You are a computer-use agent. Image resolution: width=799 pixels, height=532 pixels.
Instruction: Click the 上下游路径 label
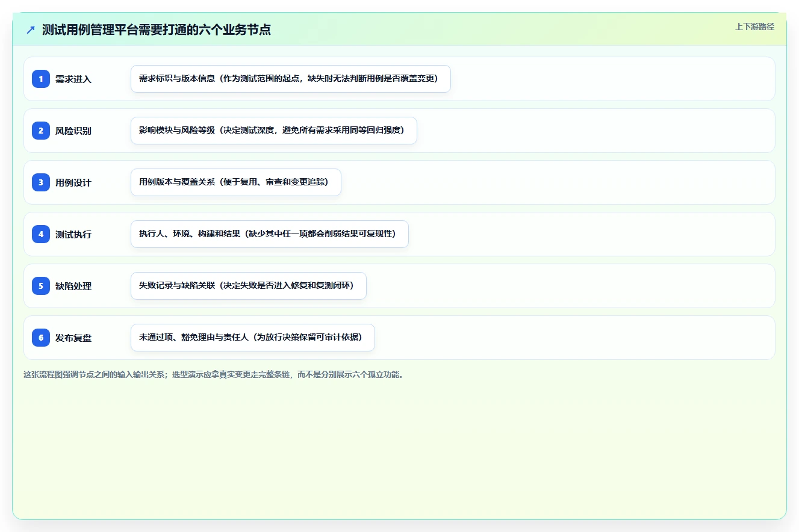tap(754, 27)
